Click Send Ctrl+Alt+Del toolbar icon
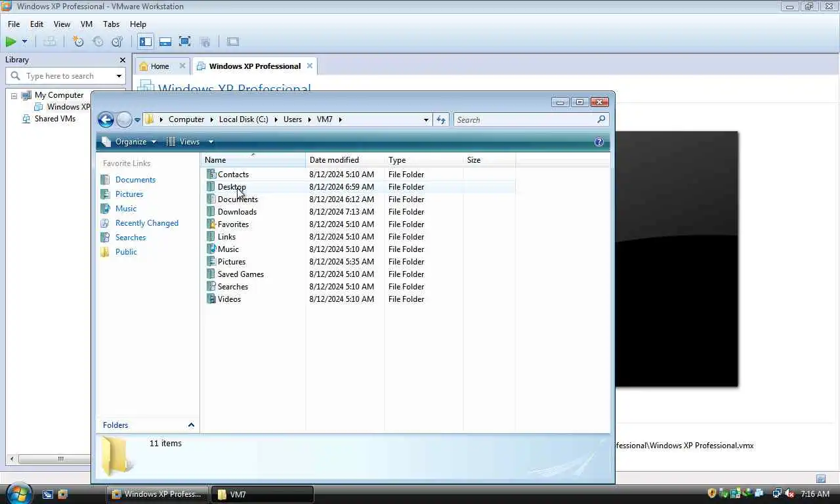 [50, 41]
